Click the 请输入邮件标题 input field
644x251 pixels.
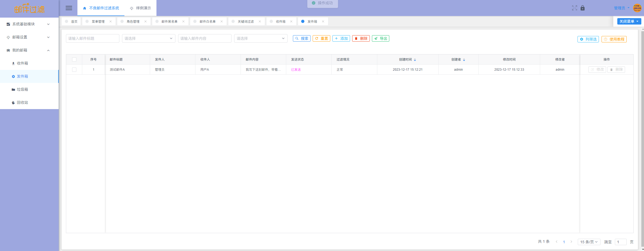[x=93, y=38]
